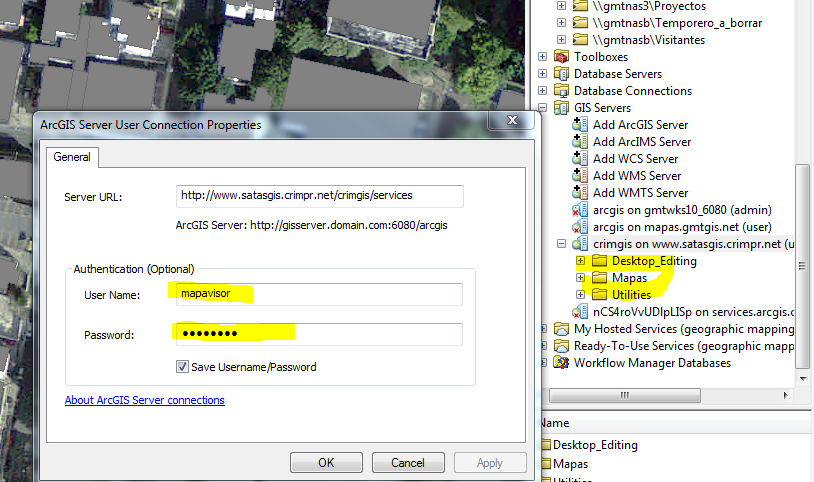Click the OK button
This screenshot has width=814, height=482.
326,462
